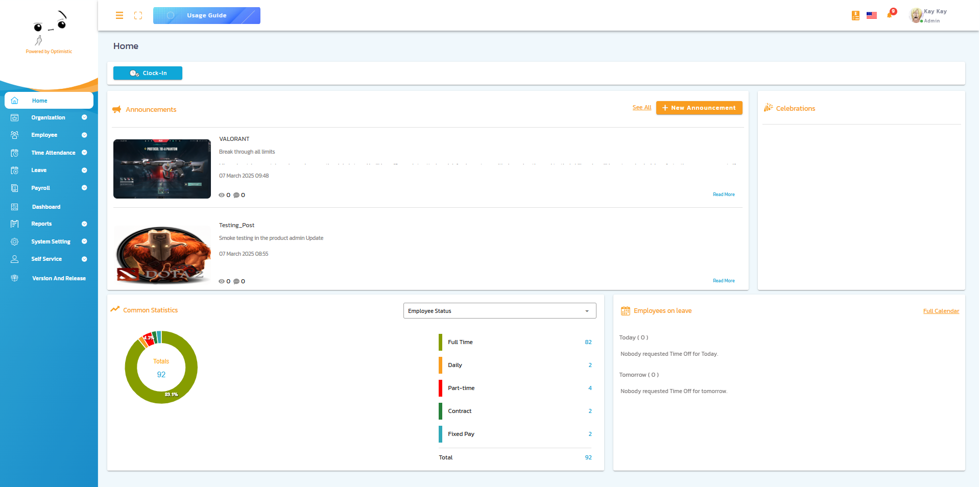Screen dimensions: 980x487
Task: Expand the Organization menu chevron
Action: click(x=84, y=117)
